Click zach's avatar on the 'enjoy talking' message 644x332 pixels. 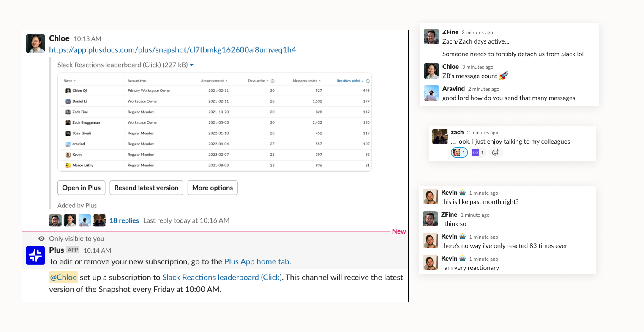point(440,136)
